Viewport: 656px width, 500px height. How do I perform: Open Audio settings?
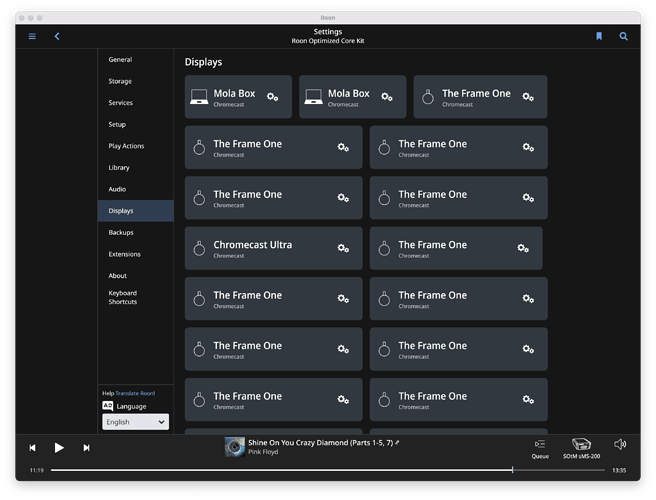(x=136, y=189)
